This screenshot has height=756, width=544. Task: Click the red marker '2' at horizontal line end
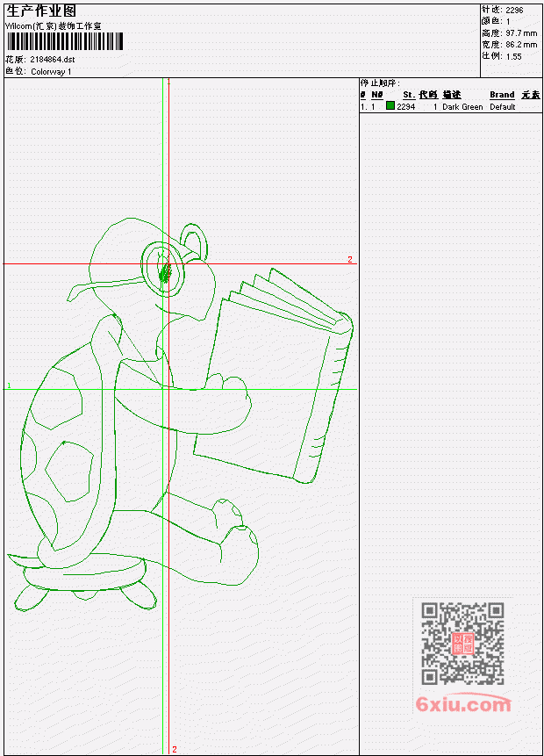point(350,259)
